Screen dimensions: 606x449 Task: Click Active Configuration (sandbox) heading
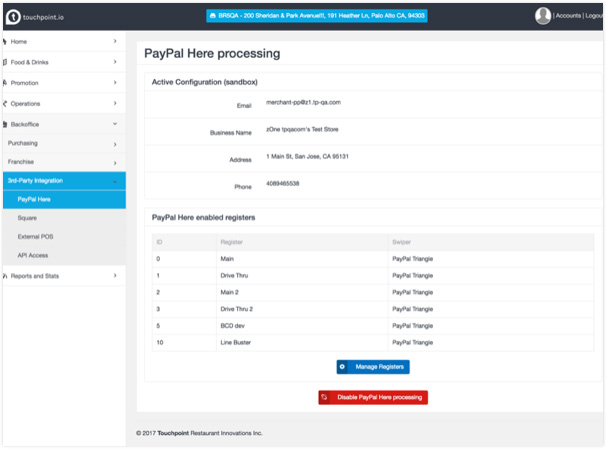pyautogui.click(x=204, y=82)
